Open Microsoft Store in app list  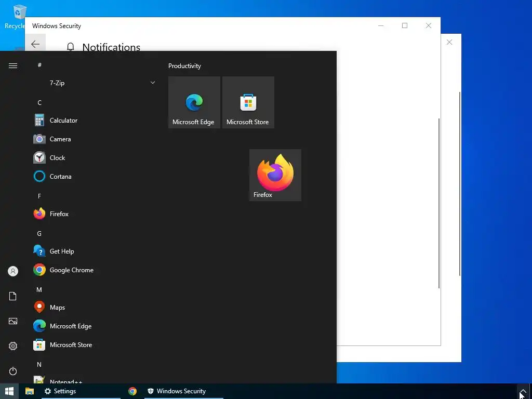tap(94, 345)
